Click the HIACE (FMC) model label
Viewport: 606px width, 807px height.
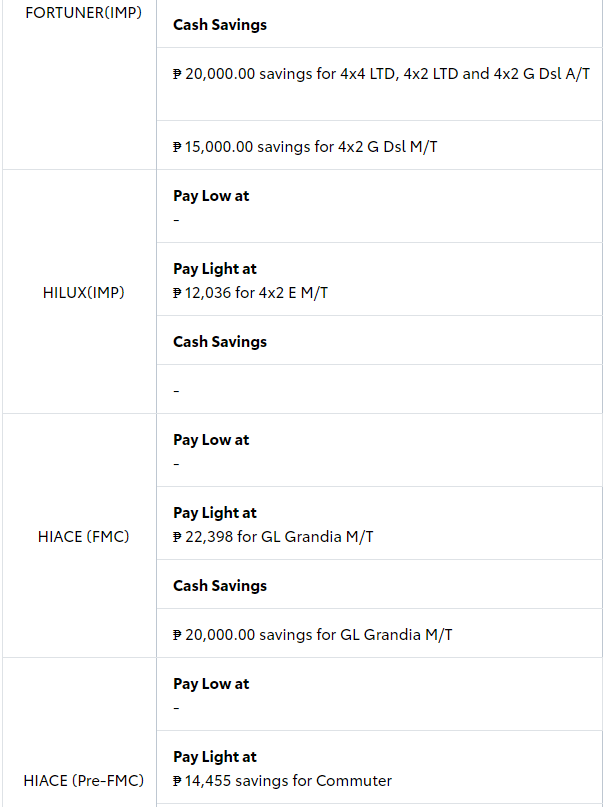pos(83,537)
